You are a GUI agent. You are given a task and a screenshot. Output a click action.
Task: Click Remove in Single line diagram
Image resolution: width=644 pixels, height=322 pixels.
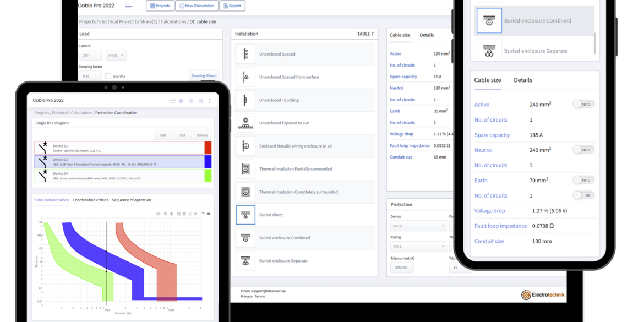[202, 135]
